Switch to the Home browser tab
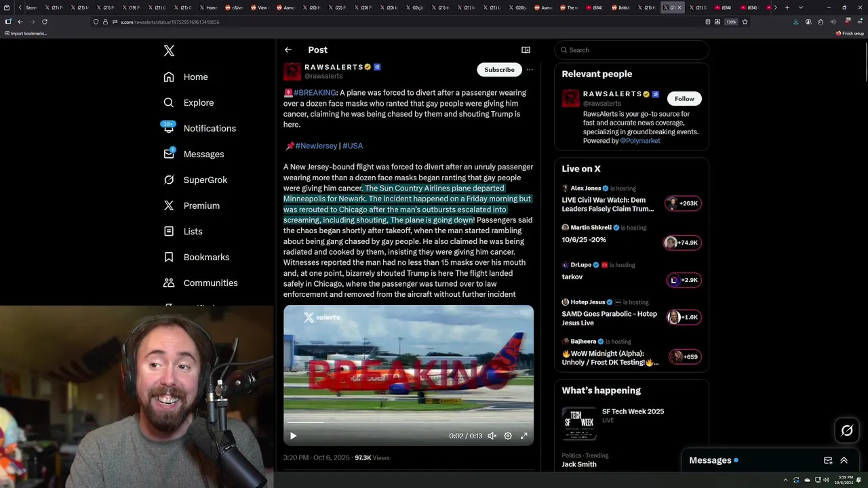 click(x=208, y=7)
